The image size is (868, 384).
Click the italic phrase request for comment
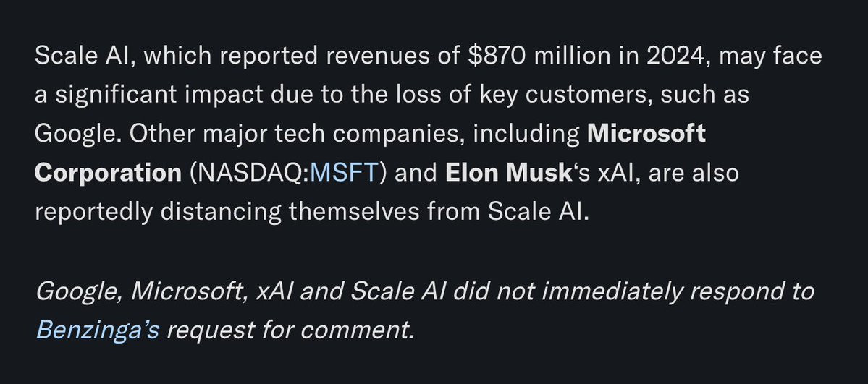(290, 330)
